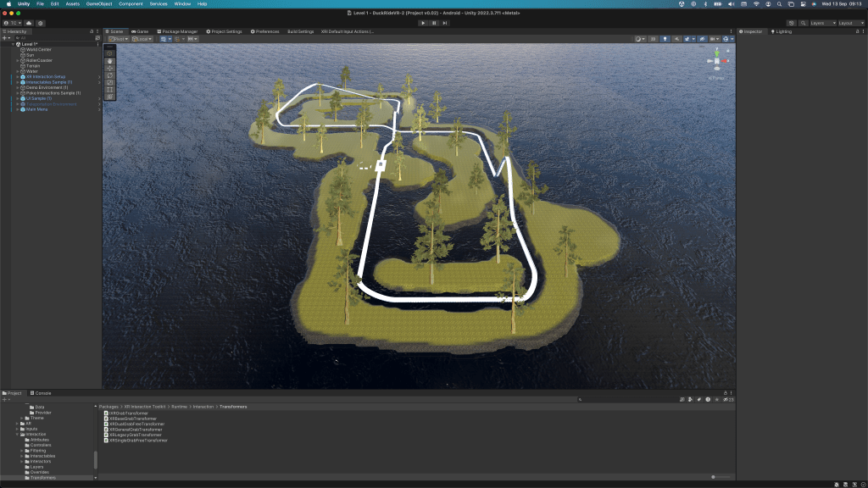Toggle scene lighting with the lightbulb icon
Image resolution: width=868 pixels, height=488 pixels.
point(665,39)
